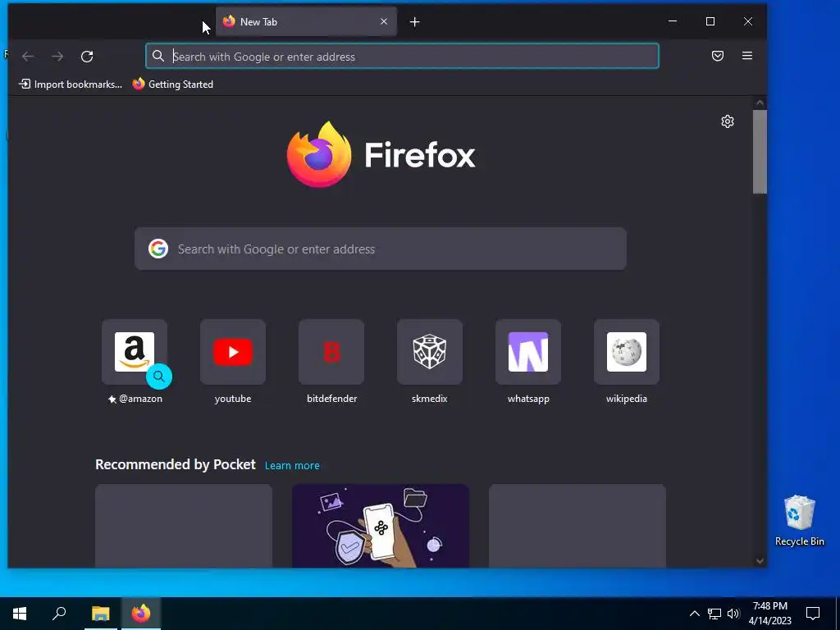Click the scrollbar down arrow
Viewport: 840px width, 630px height.
[x=760, y=561]
